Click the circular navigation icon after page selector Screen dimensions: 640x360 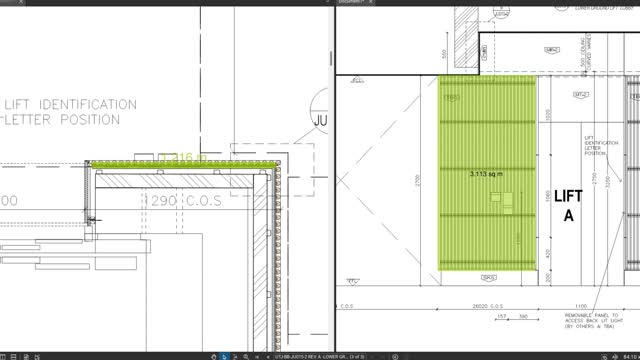point(395,357)
